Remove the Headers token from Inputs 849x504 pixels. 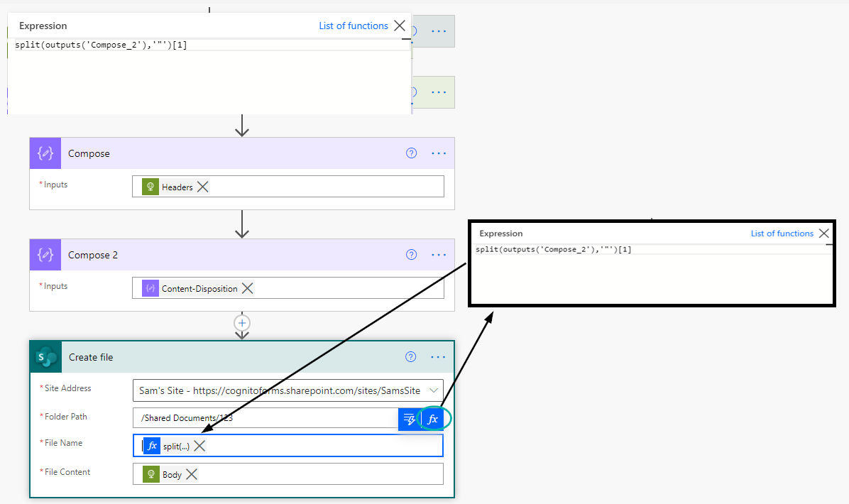click(x=202, y=187)
